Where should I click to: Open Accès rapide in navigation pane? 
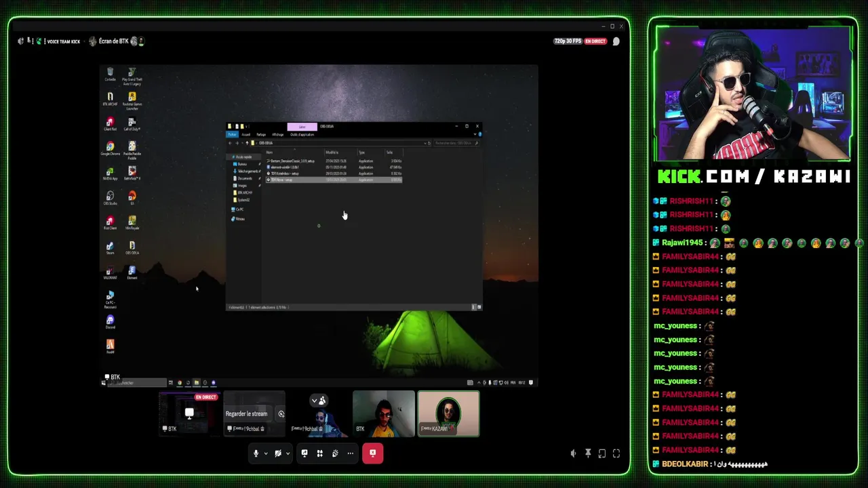pyautogui.click(x=243, y=157)
